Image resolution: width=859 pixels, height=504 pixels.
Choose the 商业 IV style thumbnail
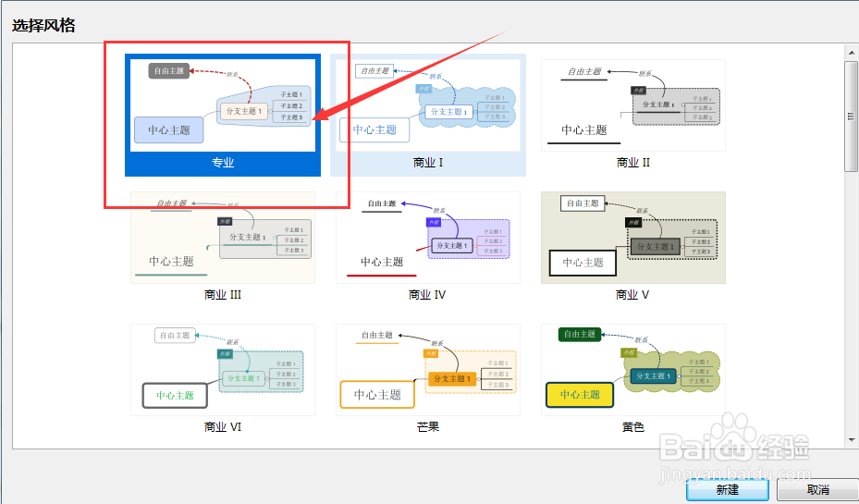pos(428,238)
